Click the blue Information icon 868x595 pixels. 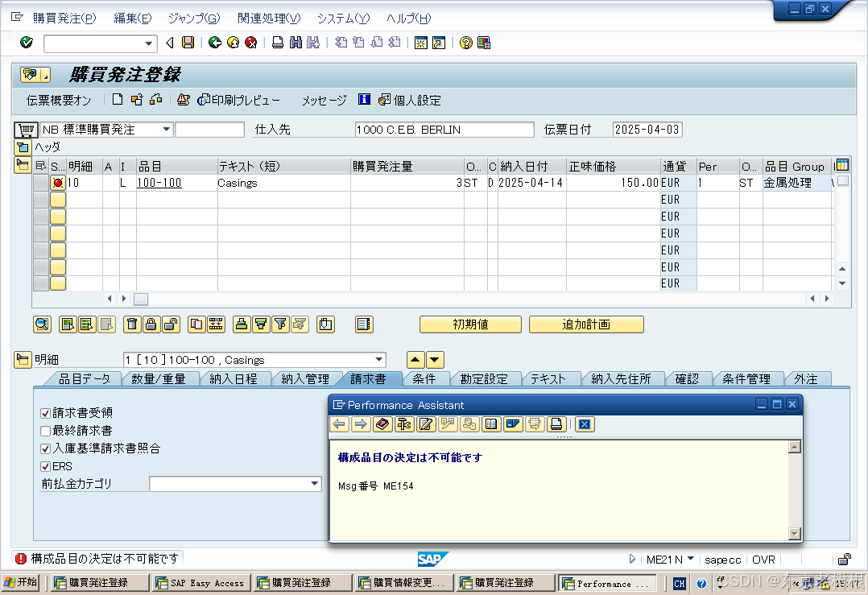click(364, 100)
